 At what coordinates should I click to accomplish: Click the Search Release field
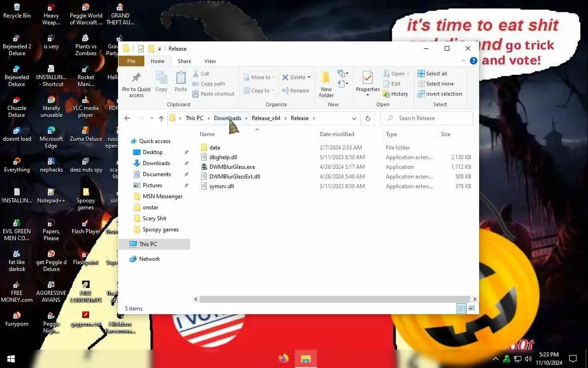[427, 118]
